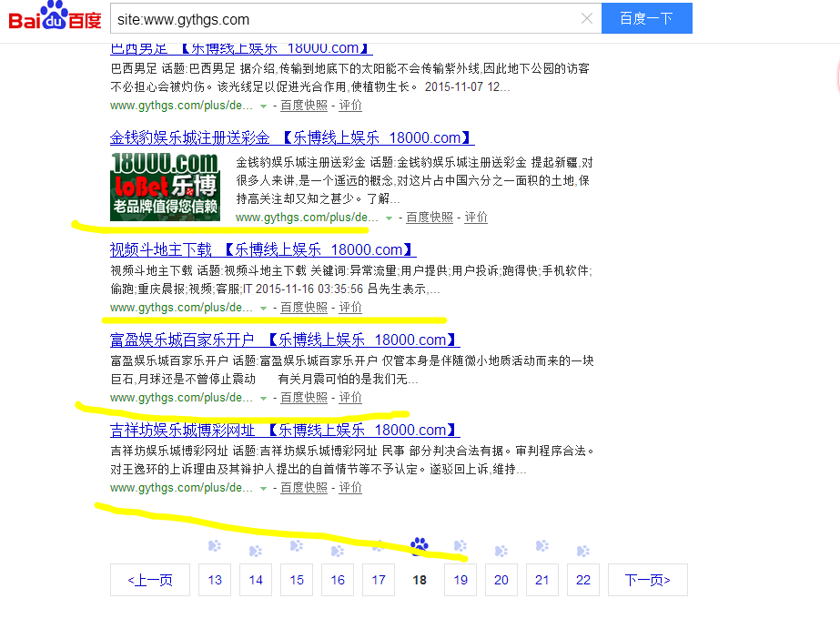Click the paw icon above page 21

coord(542,545)
